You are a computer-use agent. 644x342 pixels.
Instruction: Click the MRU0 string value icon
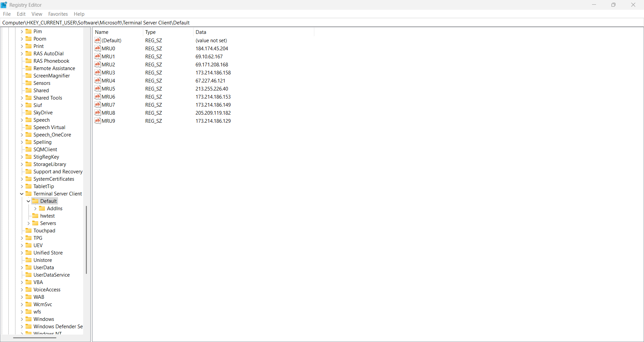pyautogui.click(x=98, y=48)
